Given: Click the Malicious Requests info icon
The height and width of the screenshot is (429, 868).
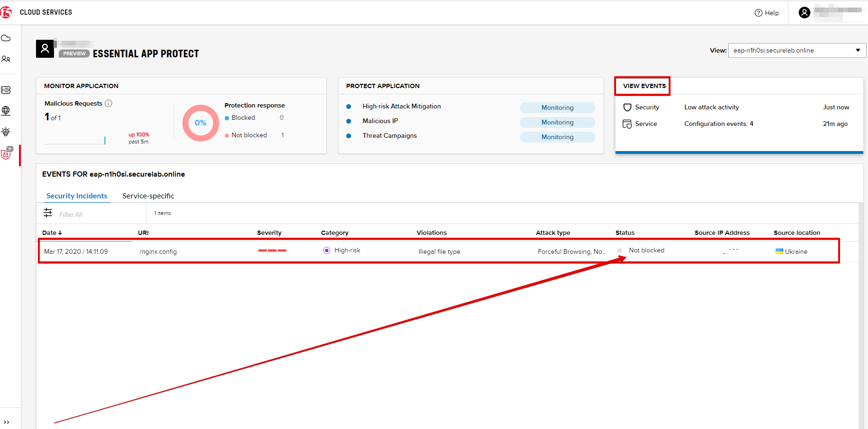Looking at the screenshot, I should pos(108,103).
